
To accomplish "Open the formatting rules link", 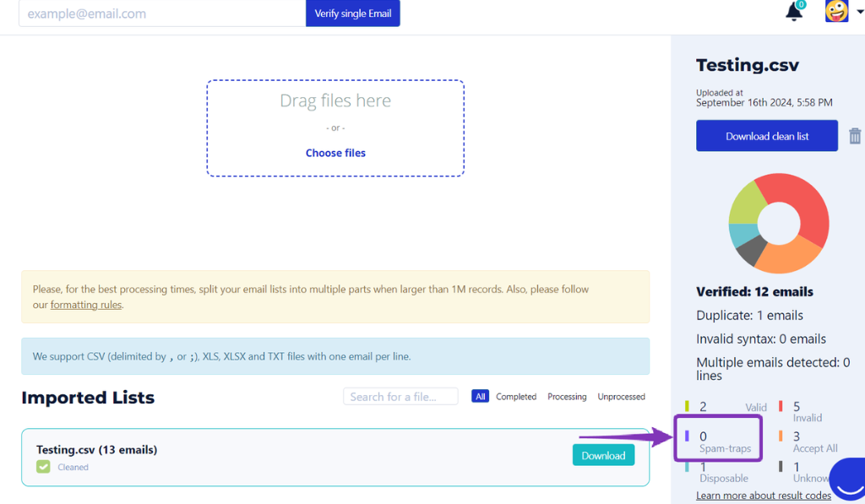I will pyautogui.click(x=86, y=305).
